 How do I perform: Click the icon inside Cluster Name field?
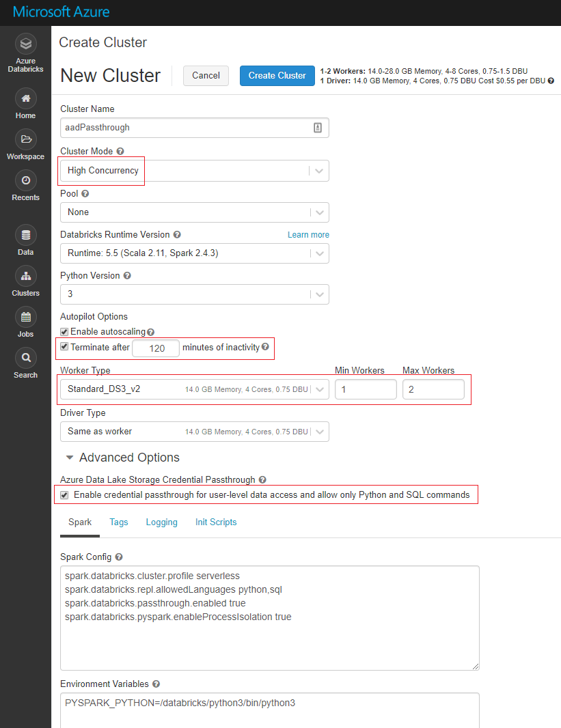click(318, 128)
